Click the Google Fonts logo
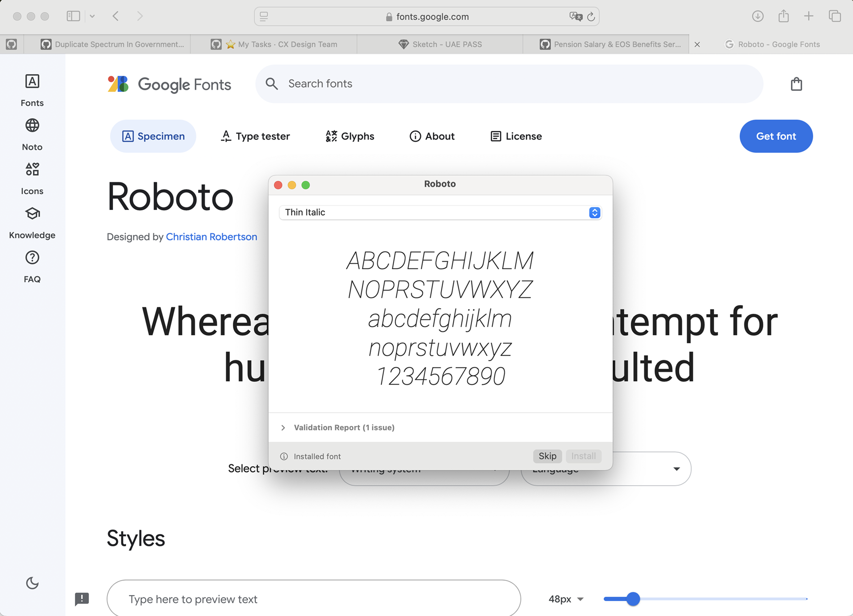The image size is (853, 616). 169,84
